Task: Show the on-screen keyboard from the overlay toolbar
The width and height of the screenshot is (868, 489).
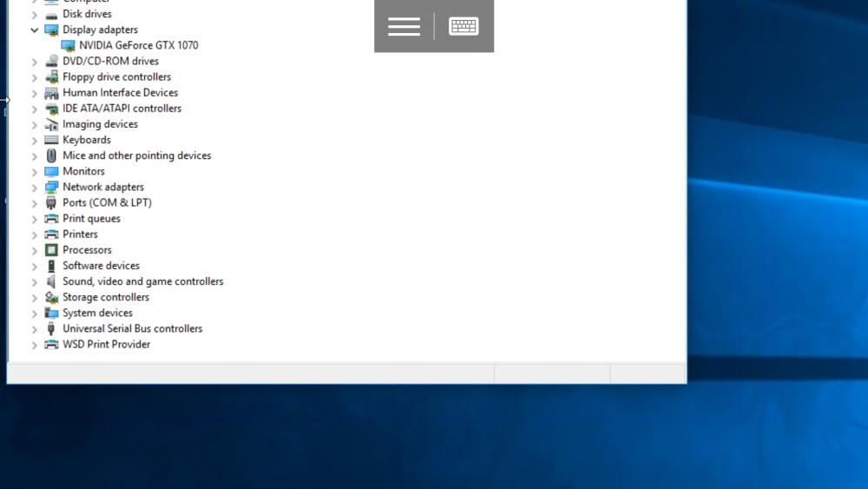Action: tap(464, 26)
